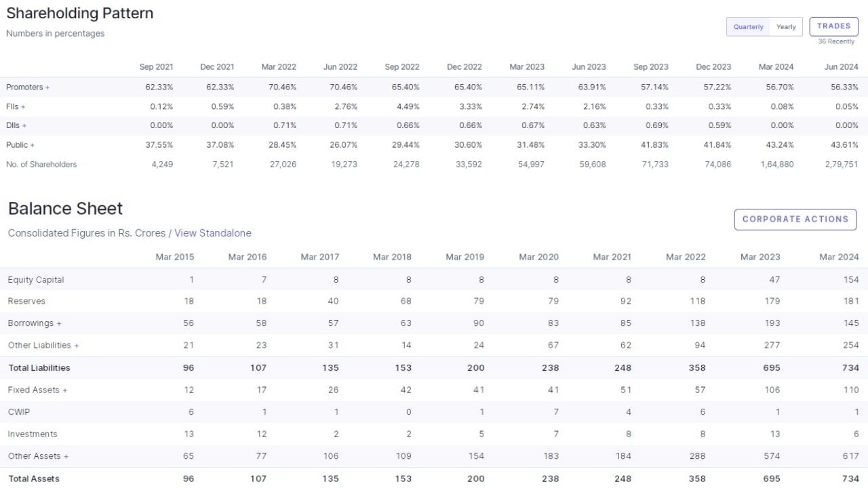868x488 pixels.
Task: Expand the Promoters shareholding row
Action: 28,87
